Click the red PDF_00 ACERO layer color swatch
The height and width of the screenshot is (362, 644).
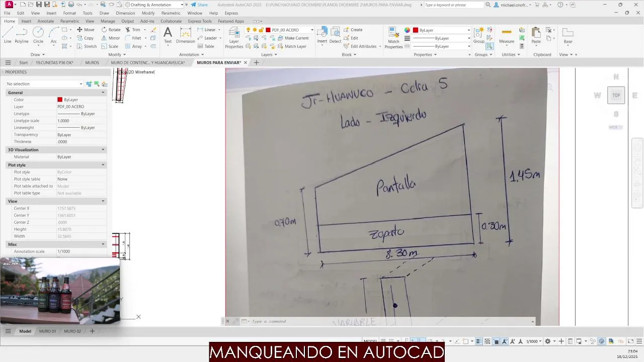click(268, 30)
